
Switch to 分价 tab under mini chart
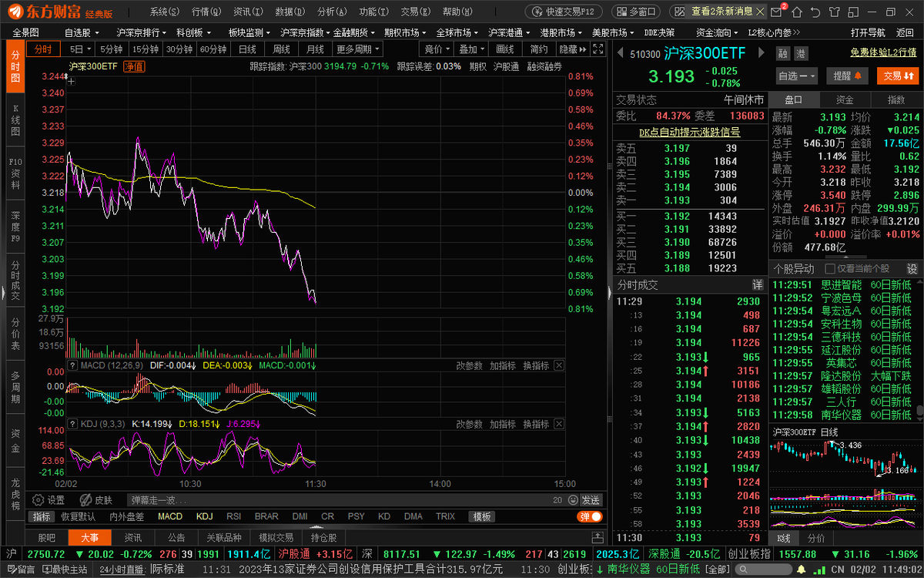point(816,538)
